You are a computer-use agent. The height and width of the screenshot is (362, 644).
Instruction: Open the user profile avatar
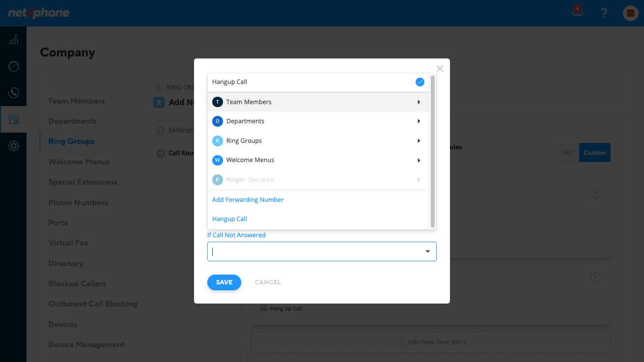(x=630, y=13)
